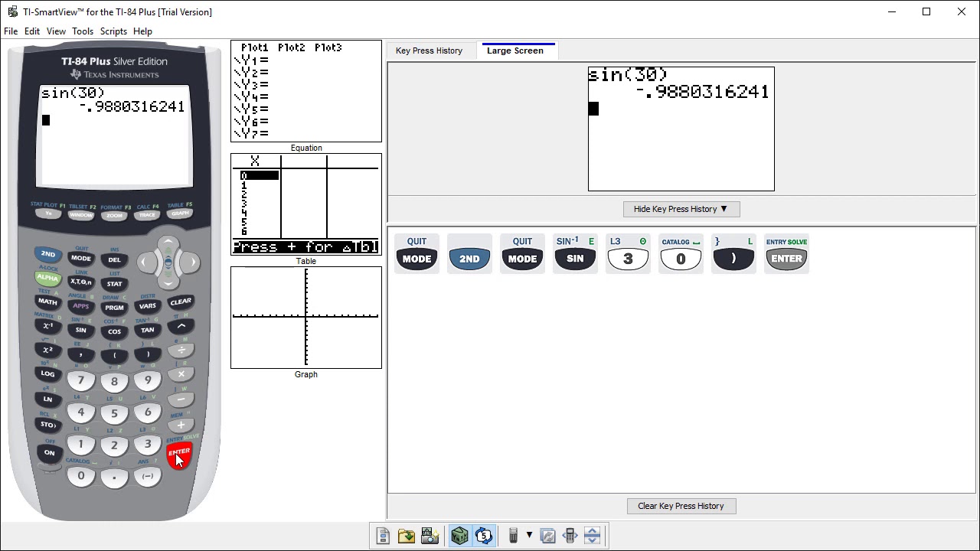Click the up-down arrows icon in toolbar
Viewport: 980px width, 551px height.
593,536
